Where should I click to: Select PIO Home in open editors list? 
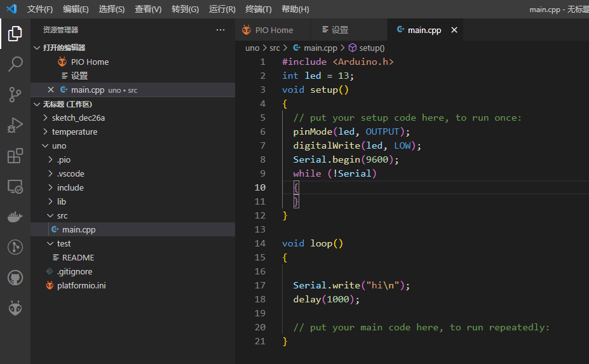pyautogui.click(x=133, y=62)
